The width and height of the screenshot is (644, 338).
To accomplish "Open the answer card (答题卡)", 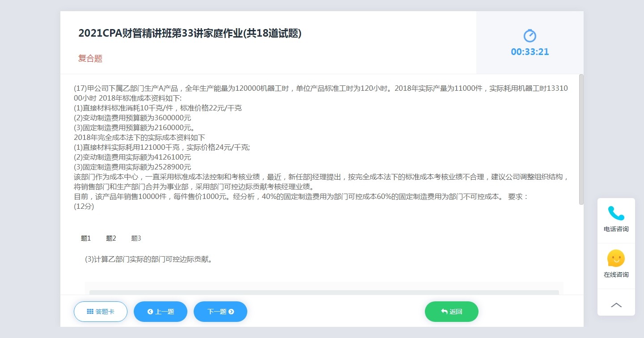I will click(101, 312).
